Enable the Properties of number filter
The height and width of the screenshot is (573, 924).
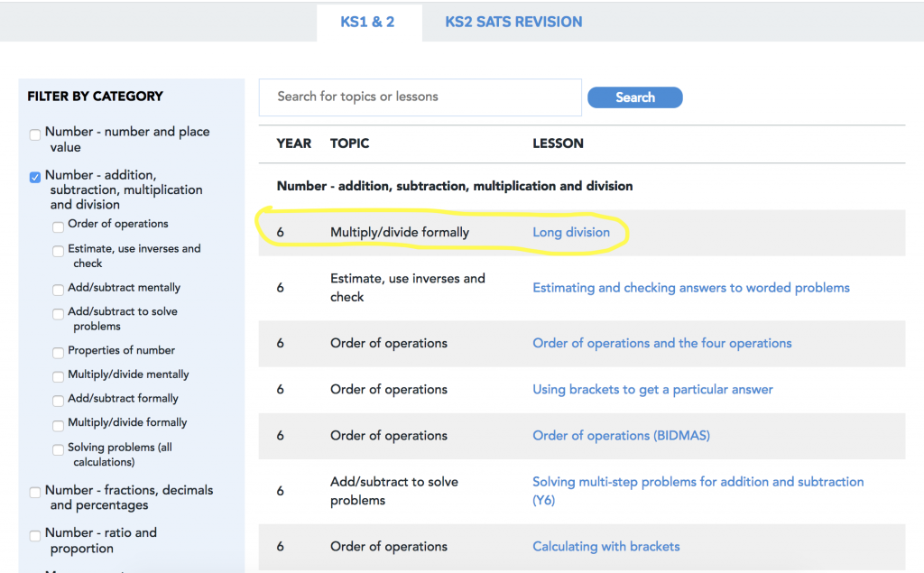[58, 351]
